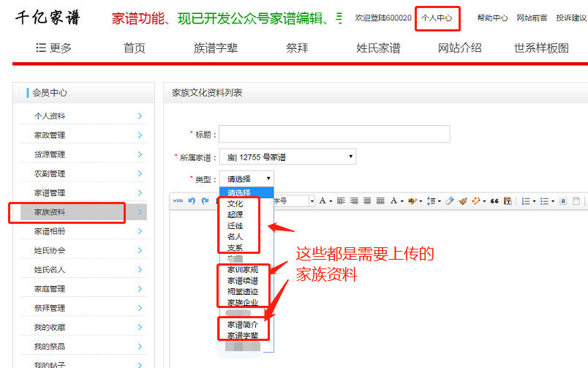Click the select-all icon in editor toolbar
The image size is (588, 368).
pos(562,201)
